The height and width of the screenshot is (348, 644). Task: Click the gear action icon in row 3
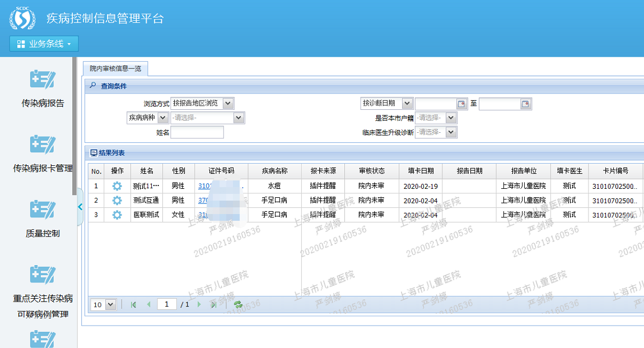pyautogui.click(x=117, y=215)
